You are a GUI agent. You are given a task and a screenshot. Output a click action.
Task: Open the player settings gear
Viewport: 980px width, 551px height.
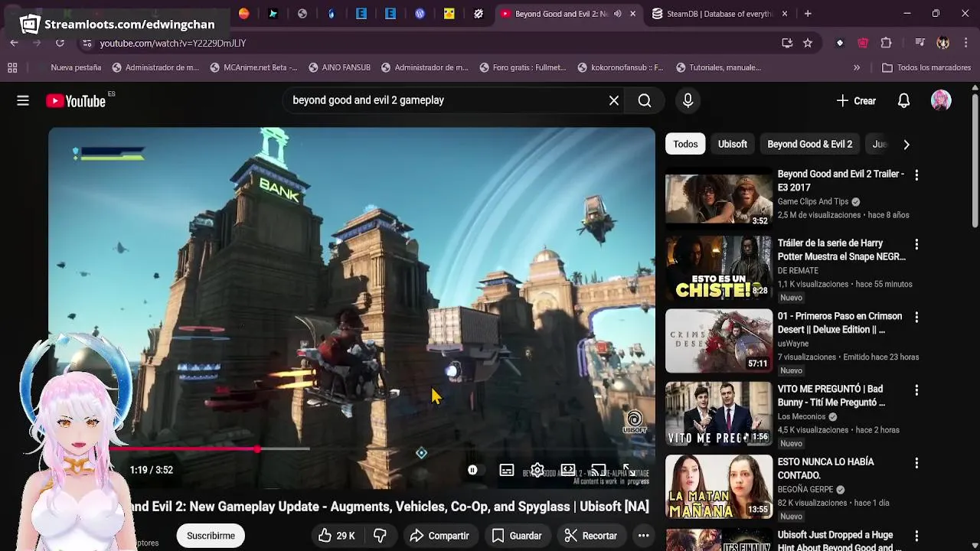[x=537, y=470]
